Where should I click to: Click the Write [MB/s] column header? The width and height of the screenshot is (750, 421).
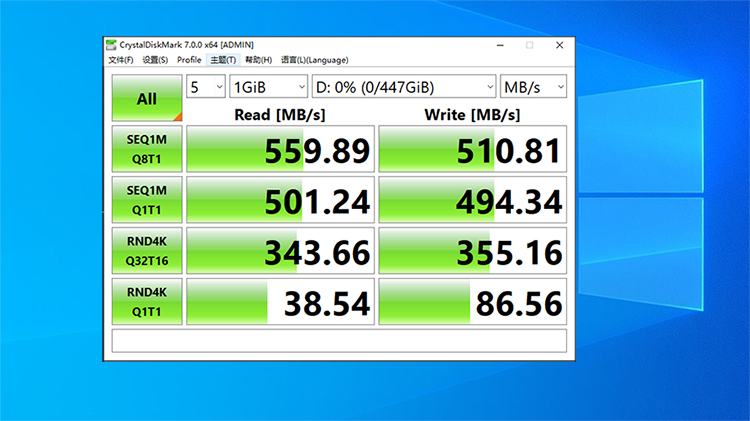point(472,115)
